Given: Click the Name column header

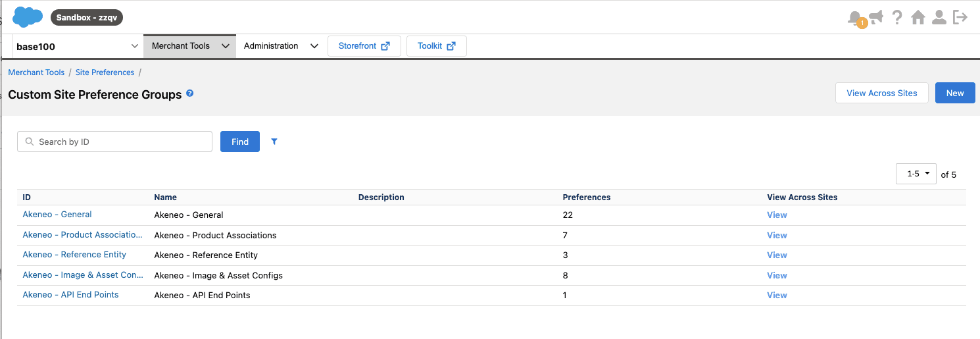Looking at the screenshot, I should tap(165, 197).
